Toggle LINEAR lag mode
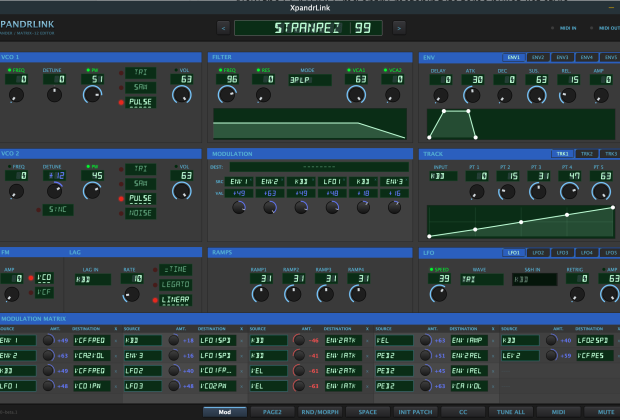Screen dimensions: 620x420 pos(176,300)
